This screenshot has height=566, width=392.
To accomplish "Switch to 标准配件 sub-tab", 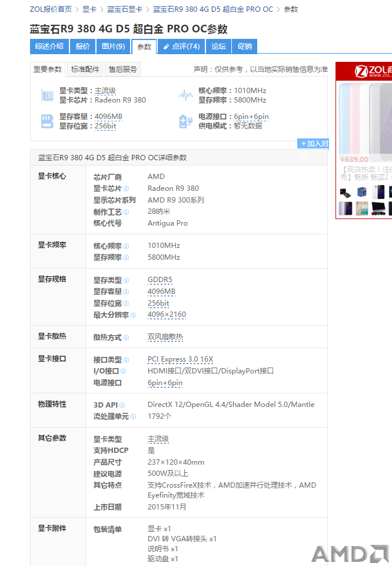I will tap(85, 69).
